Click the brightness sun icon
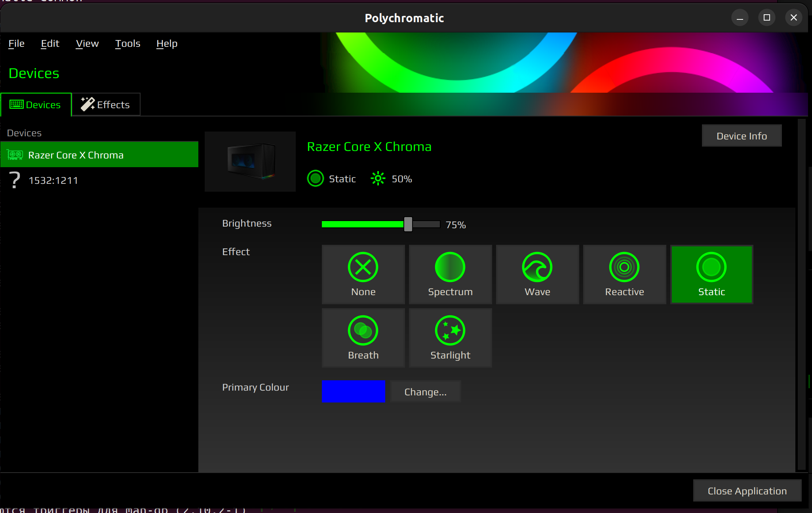This screenshot has width=812, height=513. click(x=378, y=179)
